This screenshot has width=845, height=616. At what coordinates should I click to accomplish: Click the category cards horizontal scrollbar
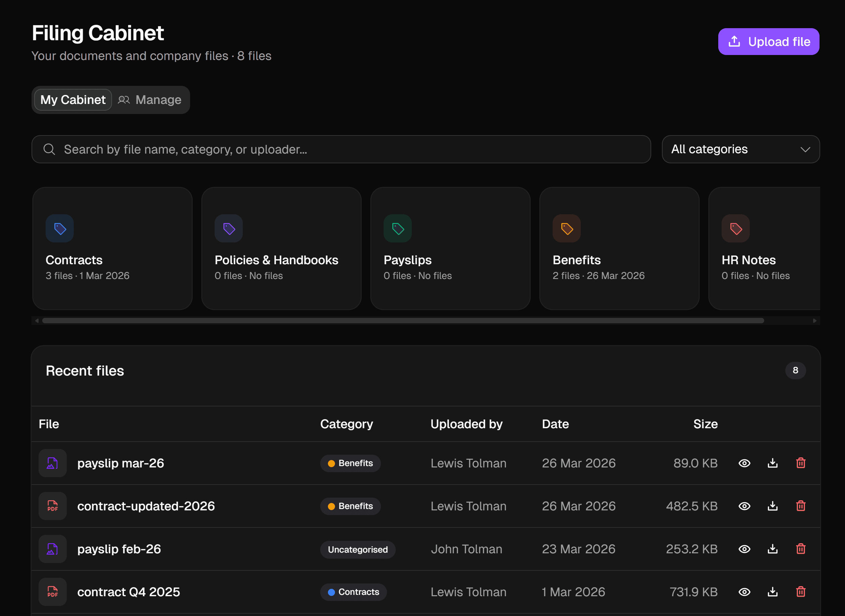click(403, 321)
